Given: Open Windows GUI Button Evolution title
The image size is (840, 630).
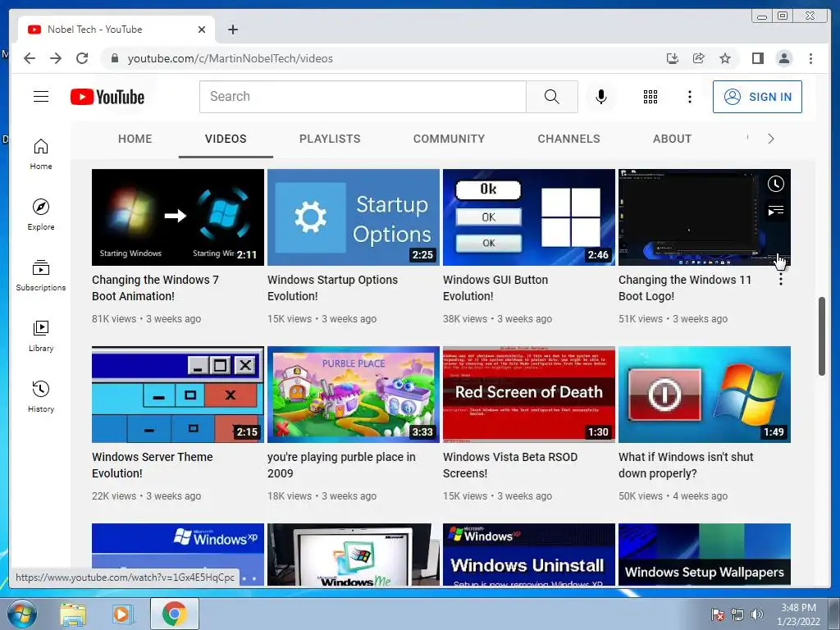Looking at the screenshot, I should coord(495,288).
